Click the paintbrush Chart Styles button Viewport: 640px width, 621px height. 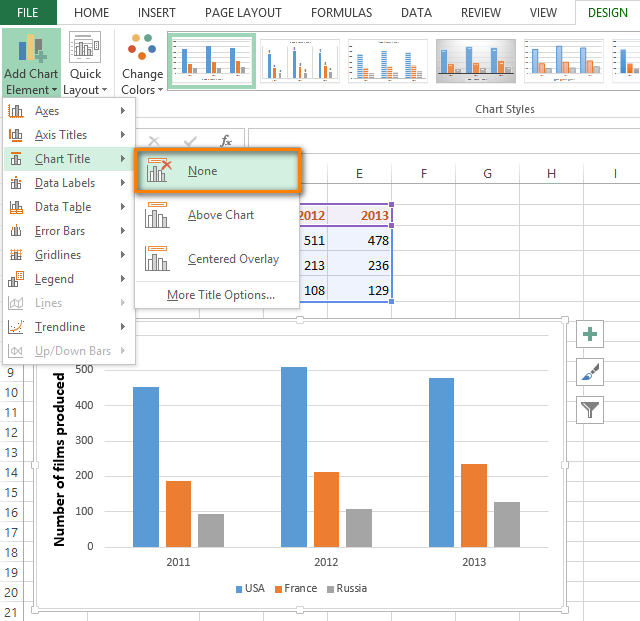point(590,372)
